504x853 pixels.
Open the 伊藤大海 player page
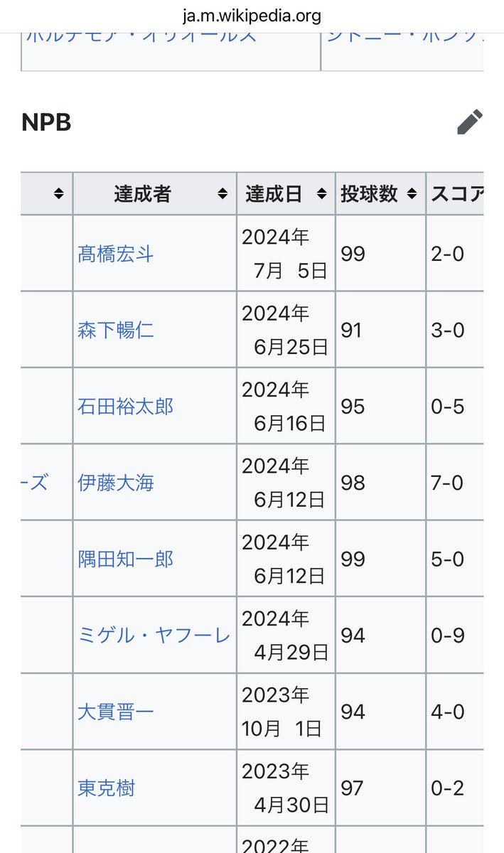pyautogui.click(x=115, y=483)
